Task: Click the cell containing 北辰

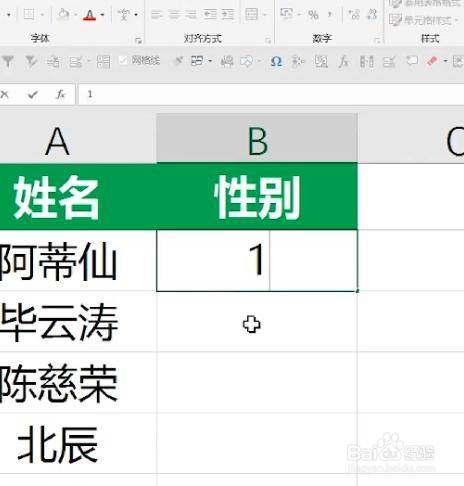Action: (x=78, y=444)
